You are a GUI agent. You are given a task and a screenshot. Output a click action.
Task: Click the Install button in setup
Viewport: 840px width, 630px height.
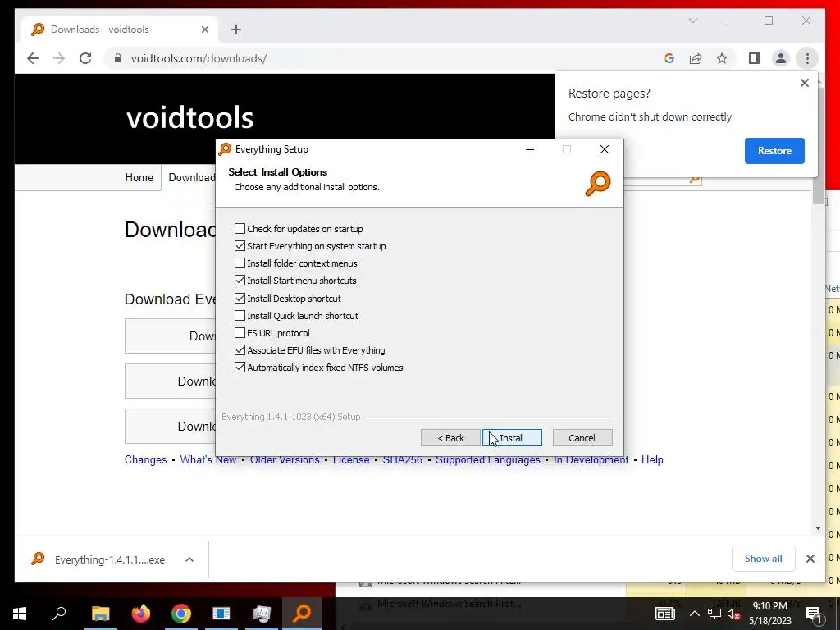tap(512, 438)
